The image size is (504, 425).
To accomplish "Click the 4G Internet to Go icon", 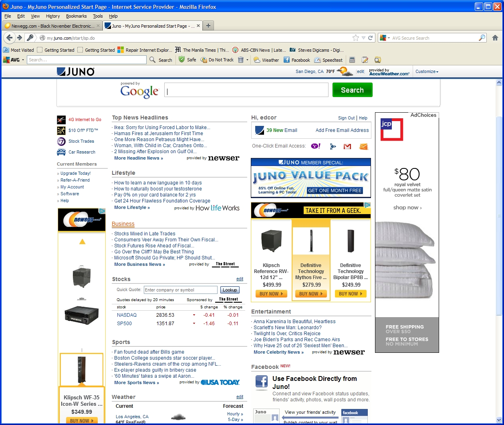I will [61, 119].
